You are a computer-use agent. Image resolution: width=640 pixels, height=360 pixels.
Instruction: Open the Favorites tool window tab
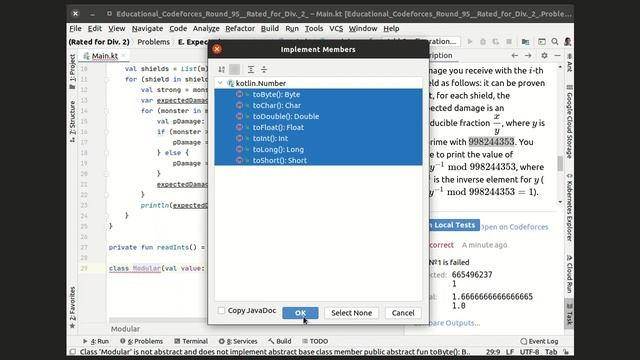click(72, 307)
